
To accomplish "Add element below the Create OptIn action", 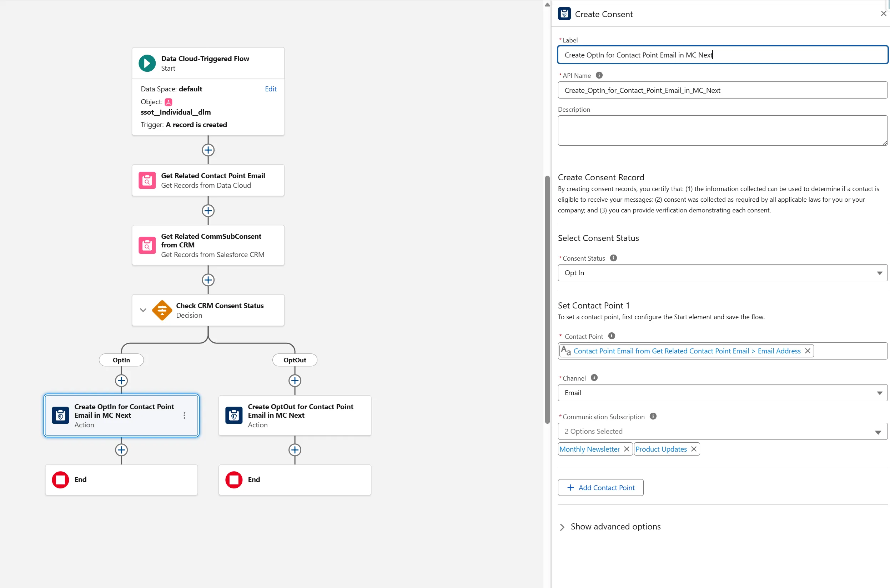I will 121,450.
